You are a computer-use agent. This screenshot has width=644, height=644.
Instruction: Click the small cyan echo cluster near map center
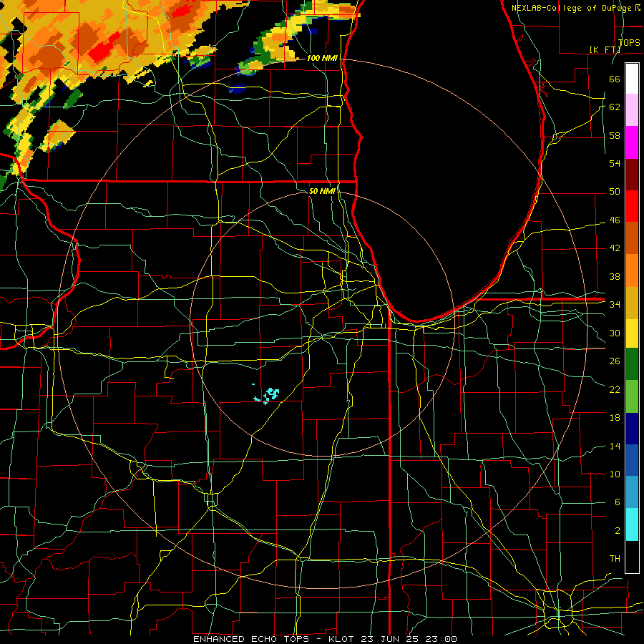[268, 395]
